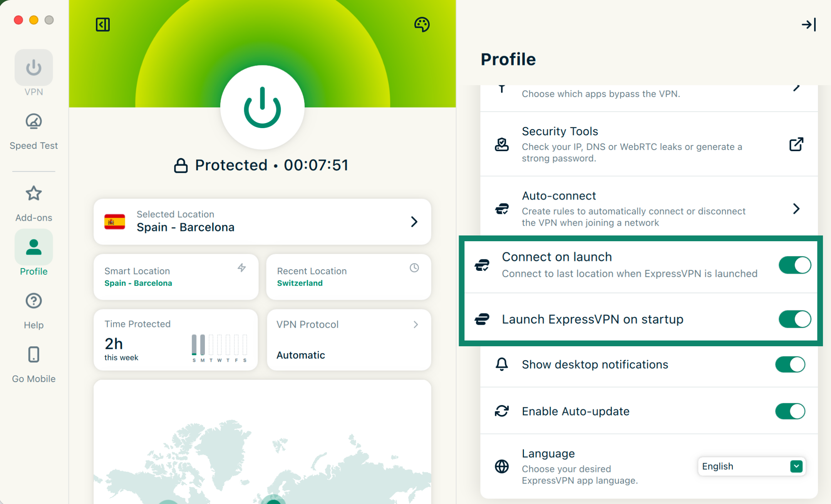Screen dimensions: 831x504
Task: Expand the VPN Protocol card chevron
Action: point(415,325)
